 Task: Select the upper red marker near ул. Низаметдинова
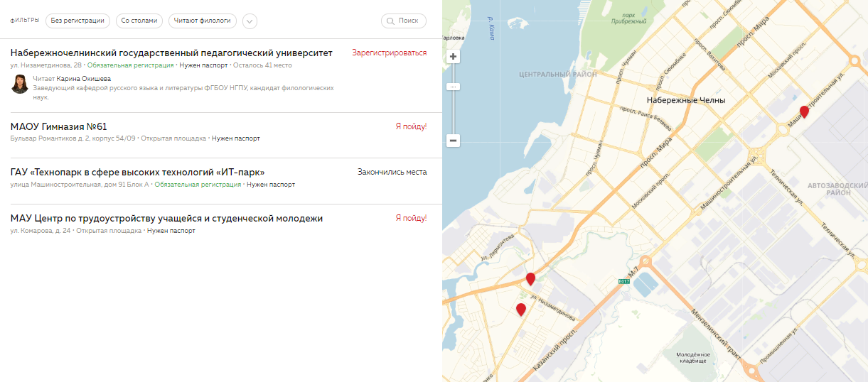tap(530, 278)
